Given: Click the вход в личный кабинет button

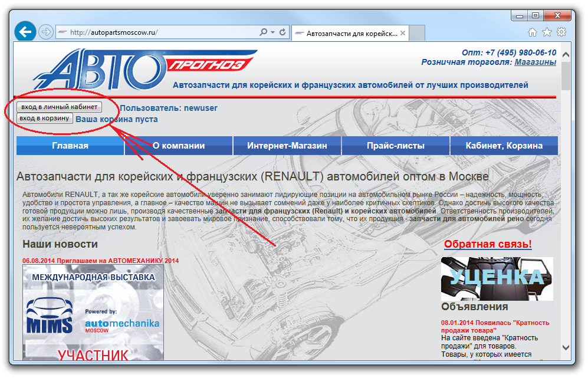Looking at the screenshot, I should point(59,107).
